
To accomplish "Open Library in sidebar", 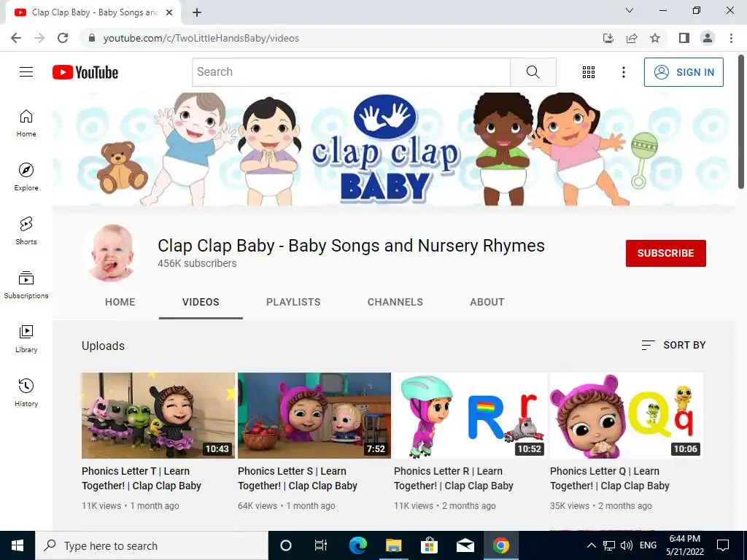I will coord(26,338).
